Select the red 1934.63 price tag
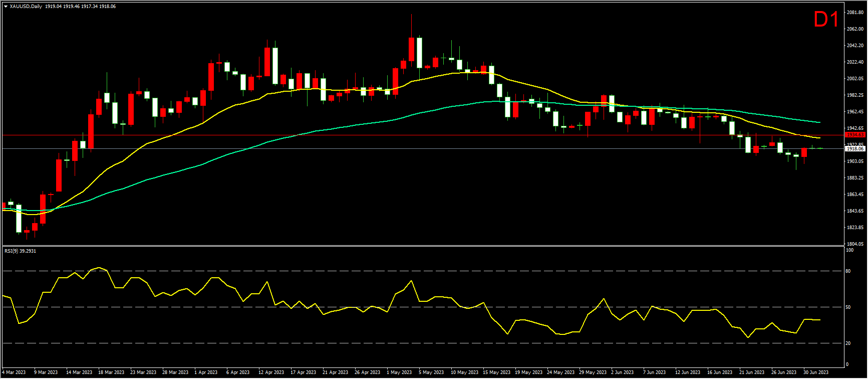Image resolution: width=868 pixels, height=379 pixels. [854, 135]
